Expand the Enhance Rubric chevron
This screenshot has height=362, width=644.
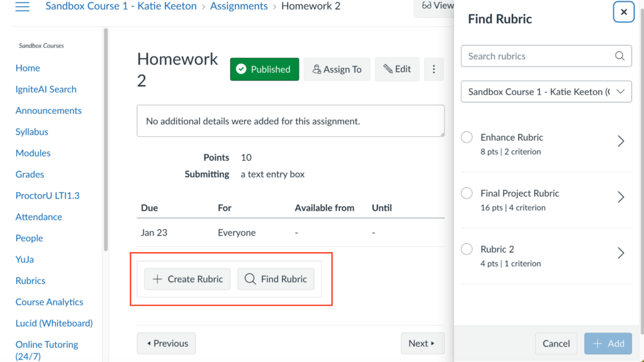click(621, 141)
